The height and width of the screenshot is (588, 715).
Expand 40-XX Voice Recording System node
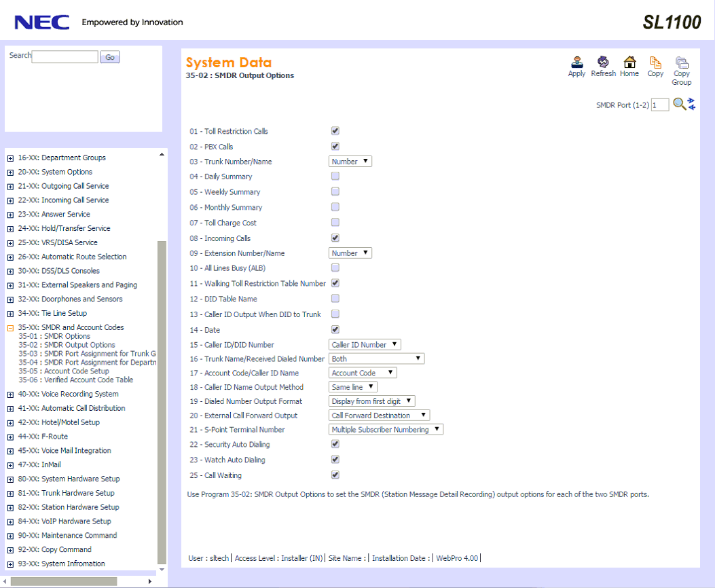[x=10, y=394]
